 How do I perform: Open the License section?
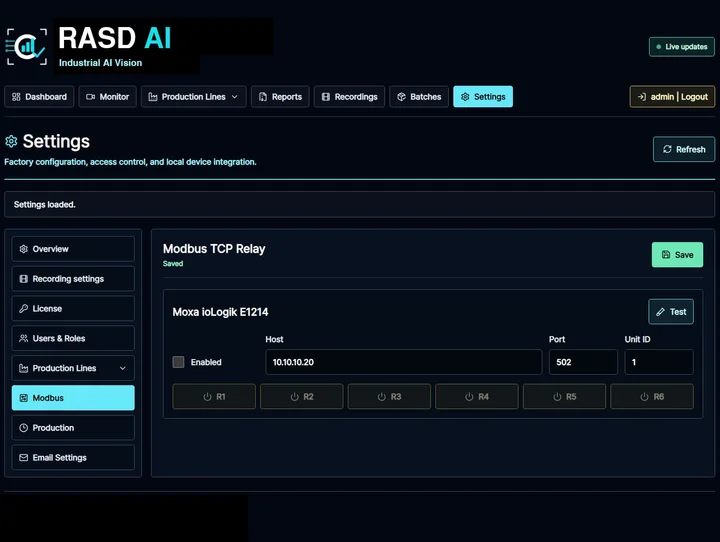click(x=73, y=309)
